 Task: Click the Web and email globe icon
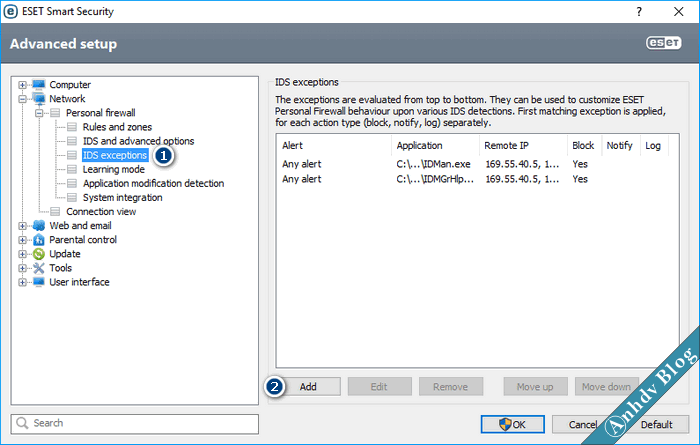pyautogui.click(x=39, y=225)
